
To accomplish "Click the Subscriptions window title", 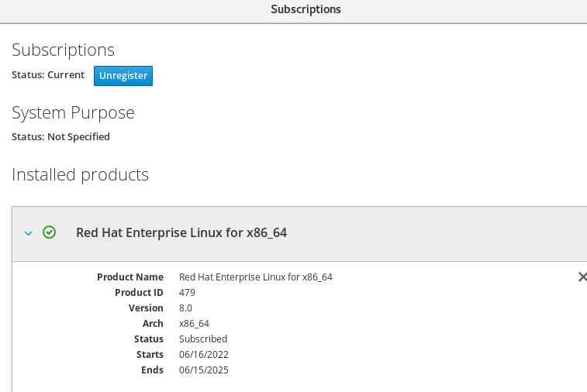I will point(306,9).
